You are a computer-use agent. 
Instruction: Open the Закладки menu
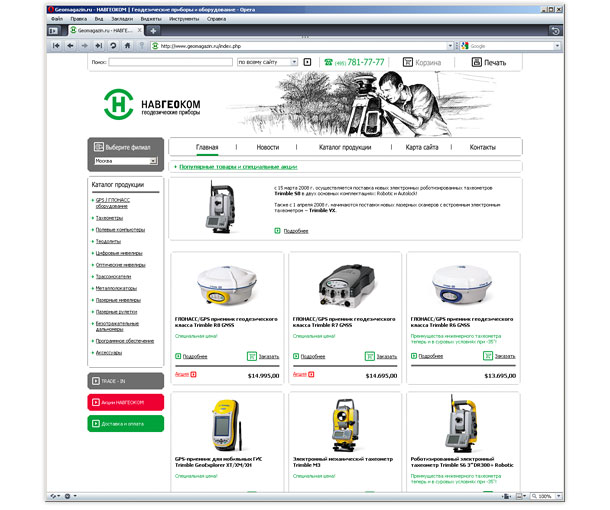pyautogui.click(x=122, y=19)
